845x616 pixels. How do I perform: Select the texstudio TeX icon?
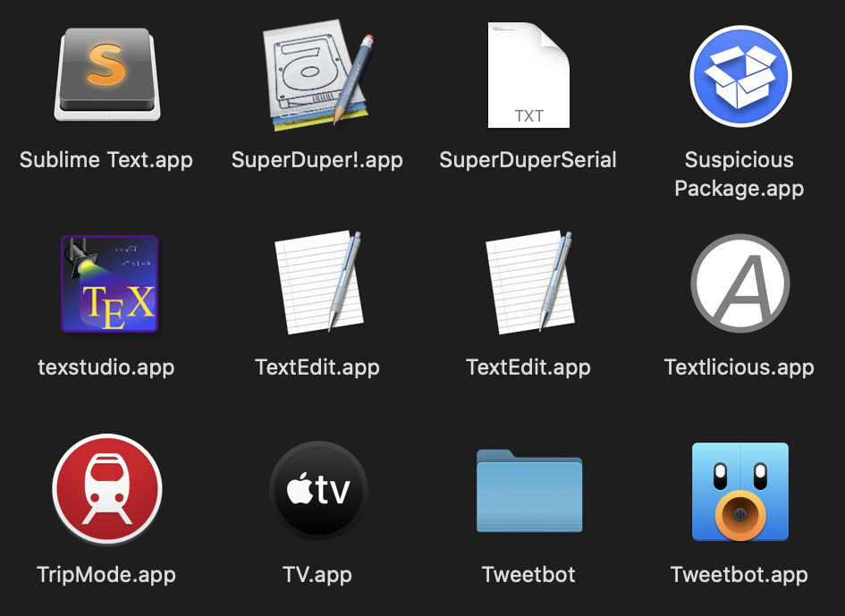tap(108, 283)
